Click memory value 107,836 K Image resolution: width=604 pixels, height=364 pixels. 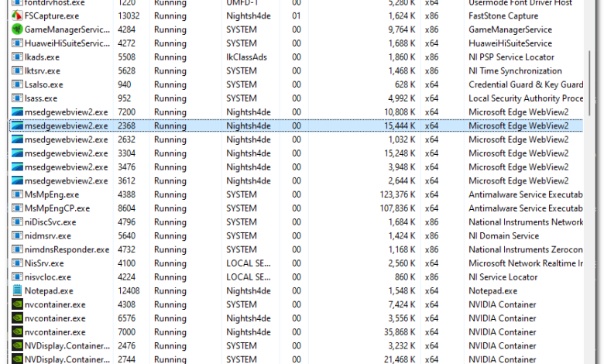(x=397, y=209)
